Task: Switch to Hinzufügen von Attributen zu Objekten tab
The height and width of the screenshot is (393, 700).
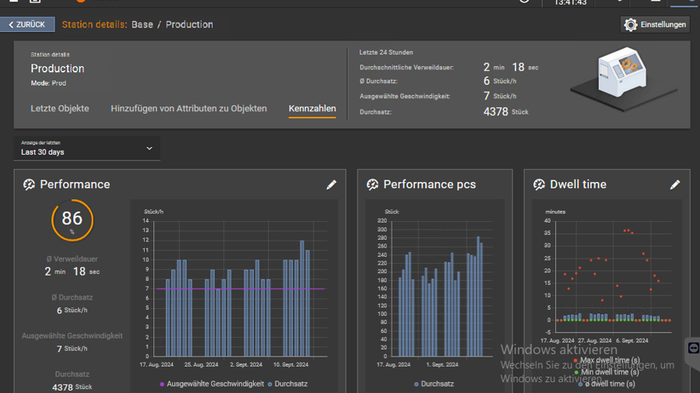Action: [189, 109]
